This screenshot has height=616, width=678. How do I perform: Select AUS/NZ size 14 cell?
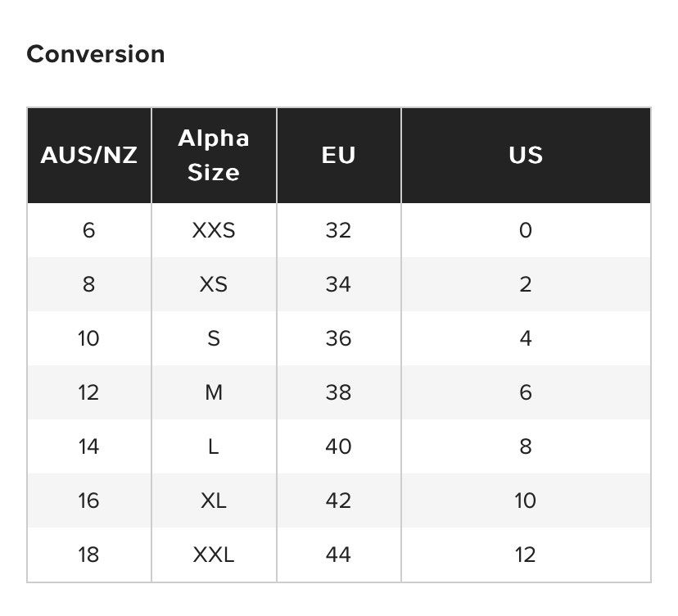click(88, 446)
